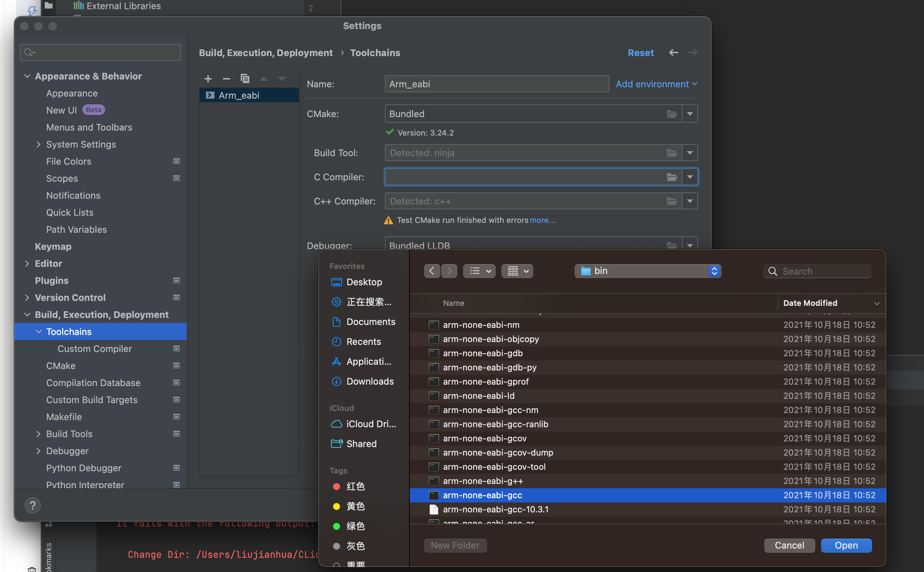
Task: Open the list view options dropdown
Action: 479,271
